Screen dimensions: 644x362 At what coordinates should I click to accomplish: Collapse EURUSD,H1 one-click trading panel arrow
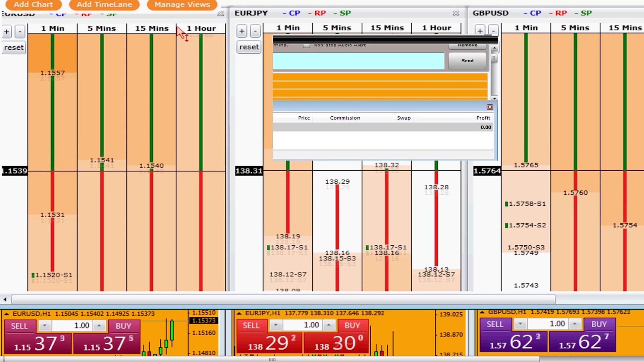(6, 314)
